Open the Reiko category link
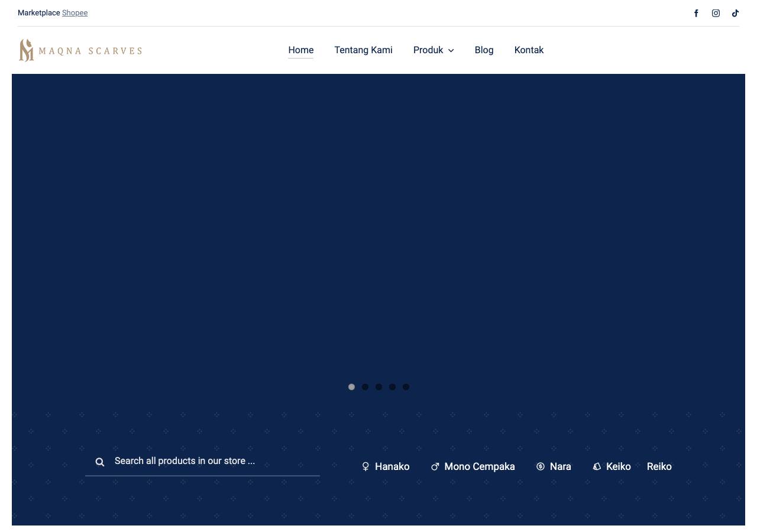This screenshot has width=757, height=532. (x=659, y=467)
